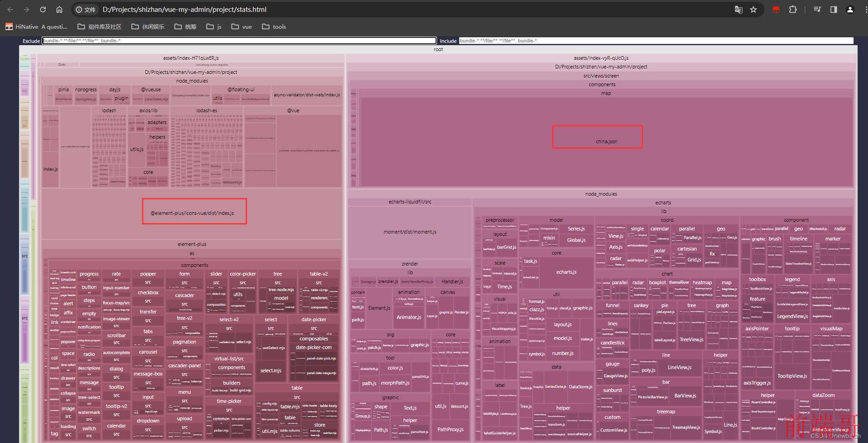Screen dimensions: 868x443
Task: Click the cascader-panel component header
Action: [184, 365]
